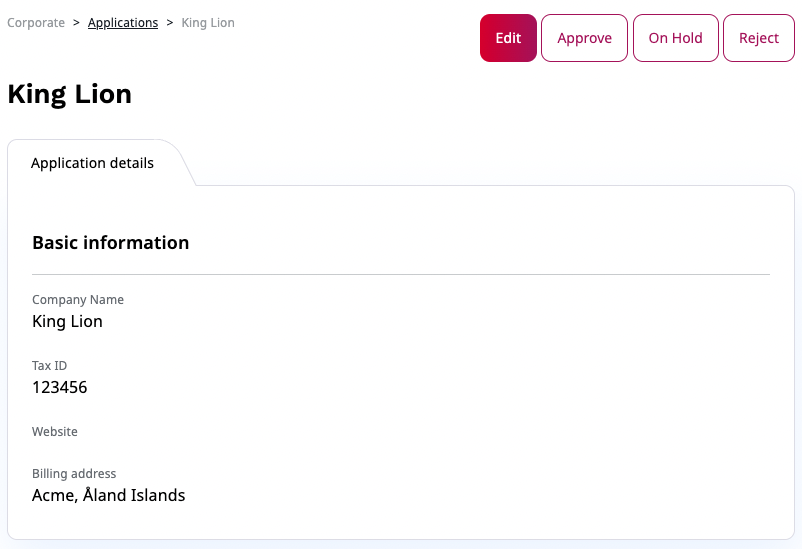The image size is (802, 549).
Task: Select the Company Name label
Action: point(78,300)
